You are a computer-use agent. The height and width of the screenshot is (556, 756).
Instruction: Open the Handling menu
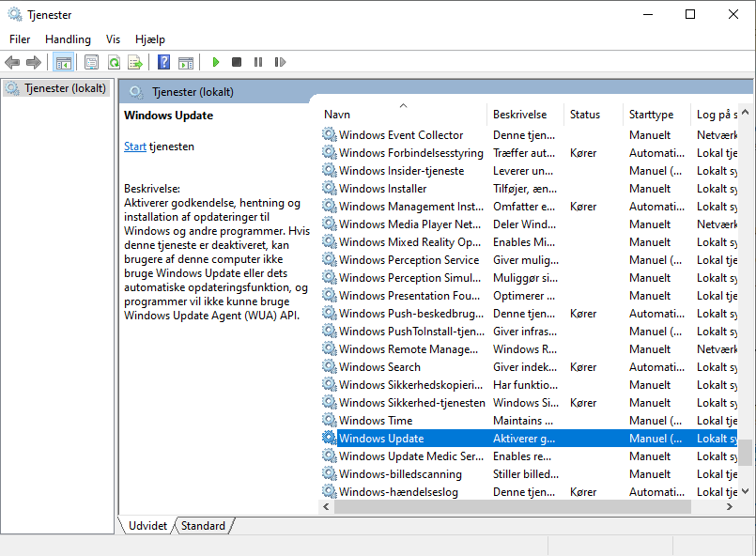pyautogui.click(x=68, y=39)
